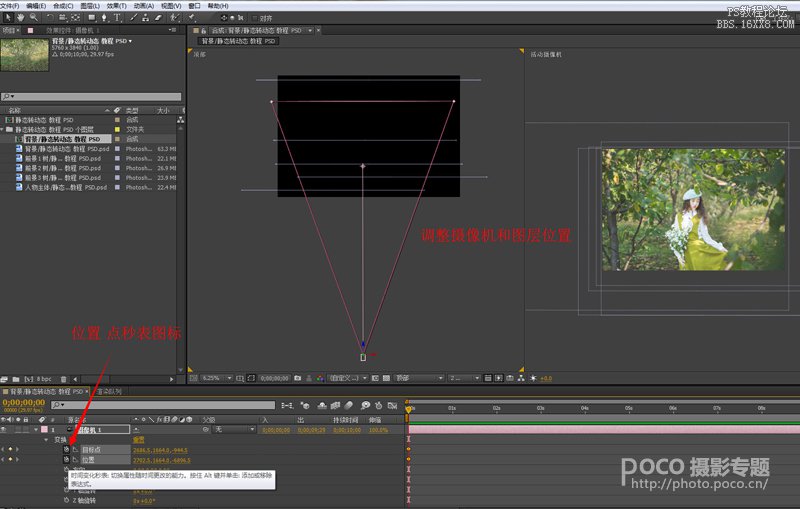
Task: Select the Rectangle shape tool
Action: click(92, 17)
